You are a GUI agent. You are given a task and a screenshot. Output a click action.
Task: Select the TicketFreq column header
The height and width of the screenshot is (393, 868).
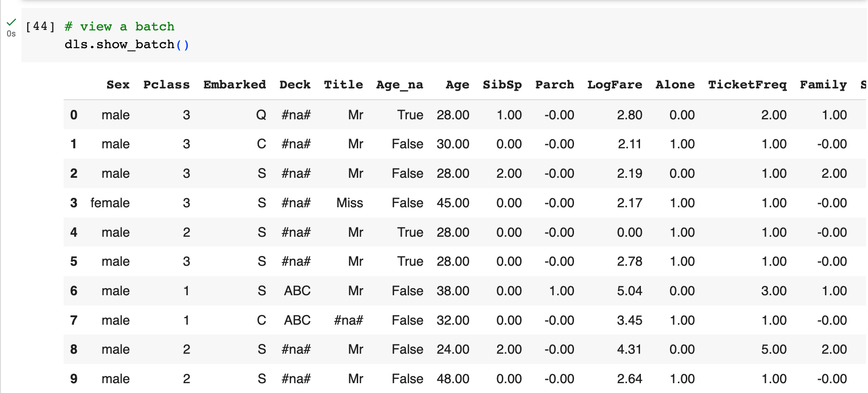coord(747,85)
